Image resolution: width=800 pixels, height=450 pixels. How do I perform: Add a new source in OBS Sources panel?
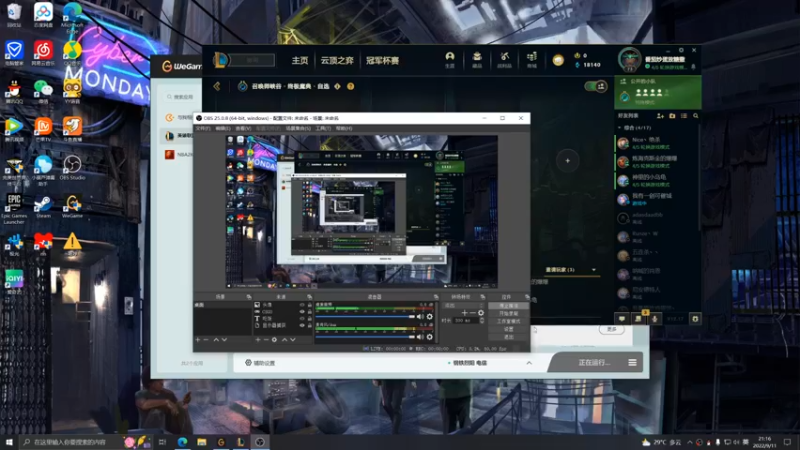258,340
